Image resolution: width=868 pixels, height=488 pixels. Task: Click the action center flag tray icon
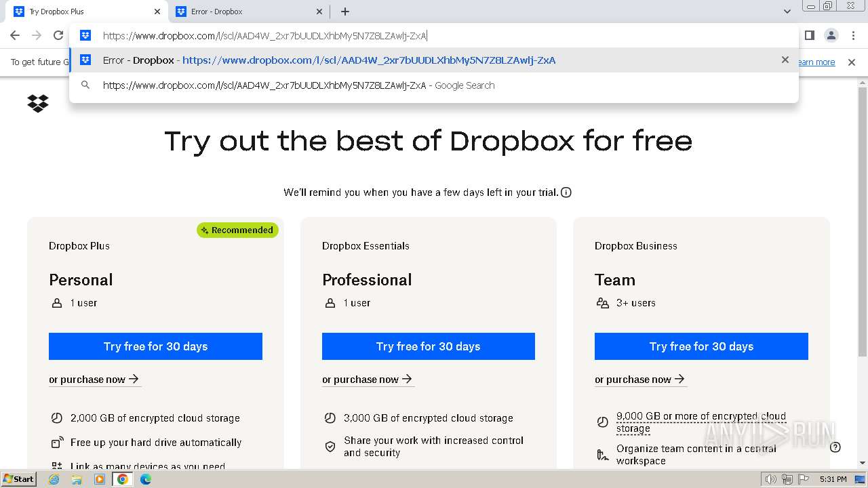tap(804, 479)
